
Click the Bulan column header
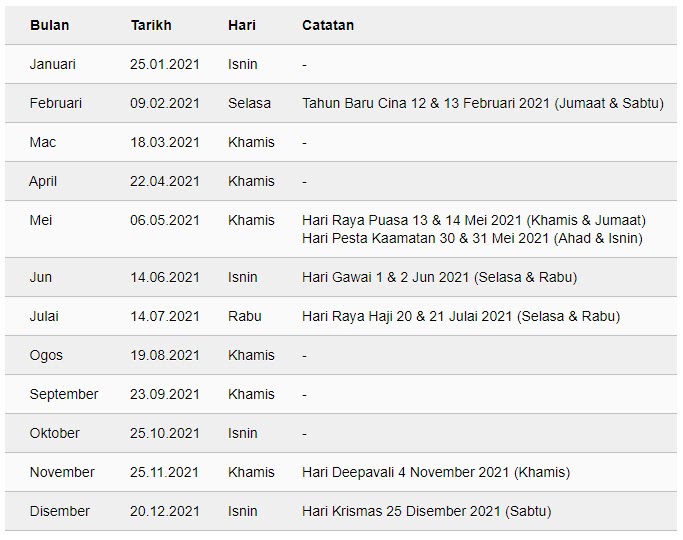point(49,25)
